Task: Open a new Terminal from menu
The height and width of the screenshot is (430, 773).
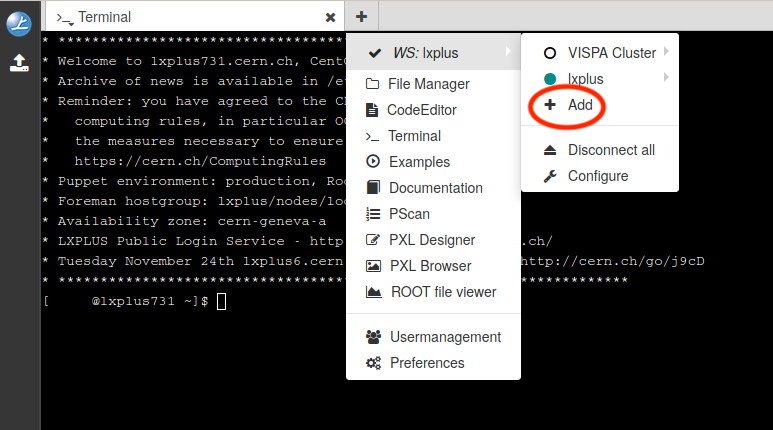Action: click(414, 136)
